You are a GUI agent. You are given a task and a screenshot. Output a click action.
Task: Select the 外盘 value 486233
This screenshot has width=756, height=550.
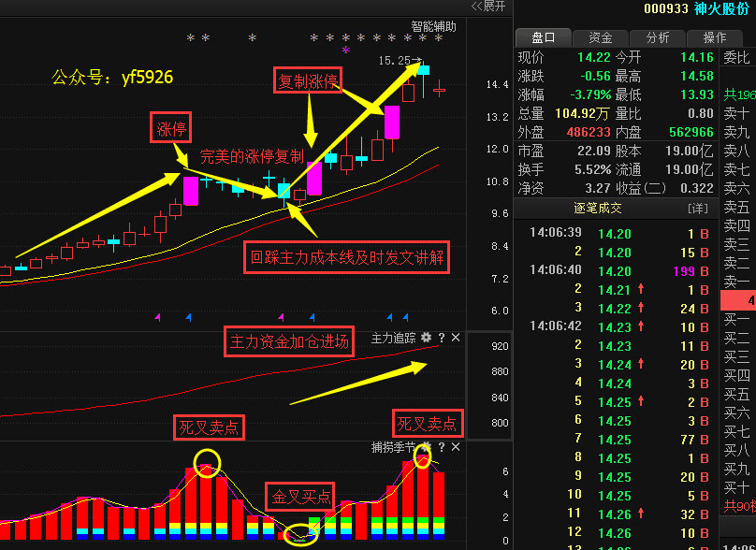pos(589,132)
